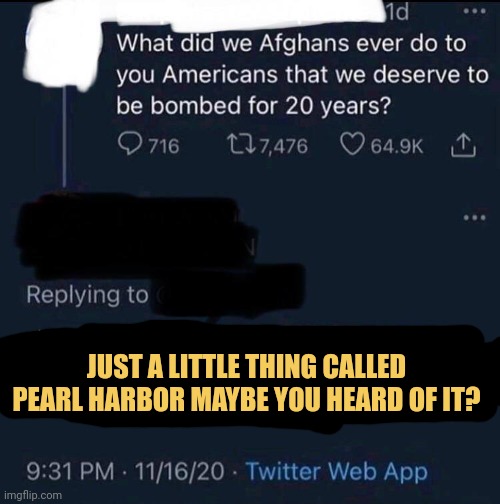Open the whited-out profile avatar
The height and width of the screenshot is (504, 500).
64,47
